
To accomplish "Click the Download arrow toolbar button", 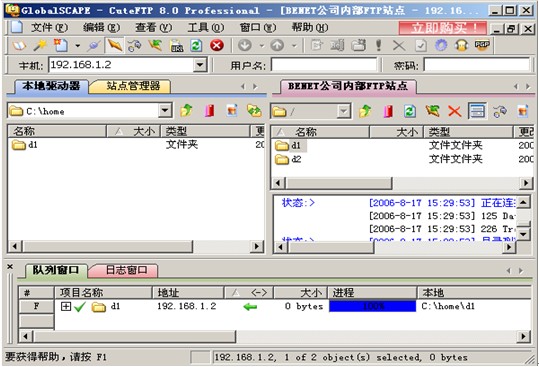I will point(245,45).
